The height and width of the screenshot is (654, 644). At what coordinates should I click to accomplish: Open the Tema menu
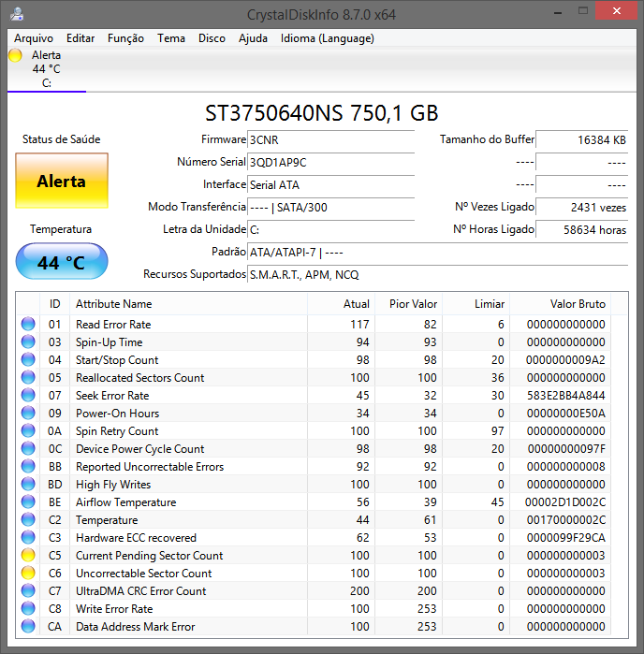coord(171,38)
